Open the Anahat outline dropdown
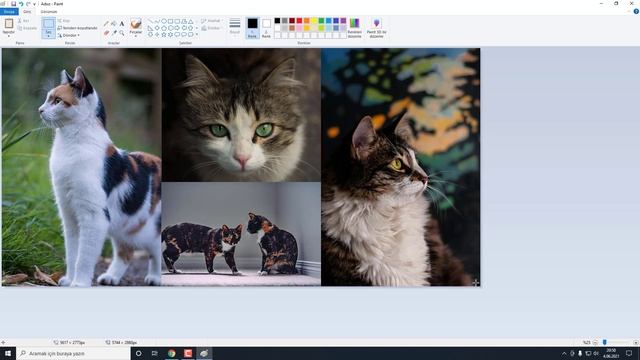This screenshot has height=360, width=640. click(x=211, y=20)
